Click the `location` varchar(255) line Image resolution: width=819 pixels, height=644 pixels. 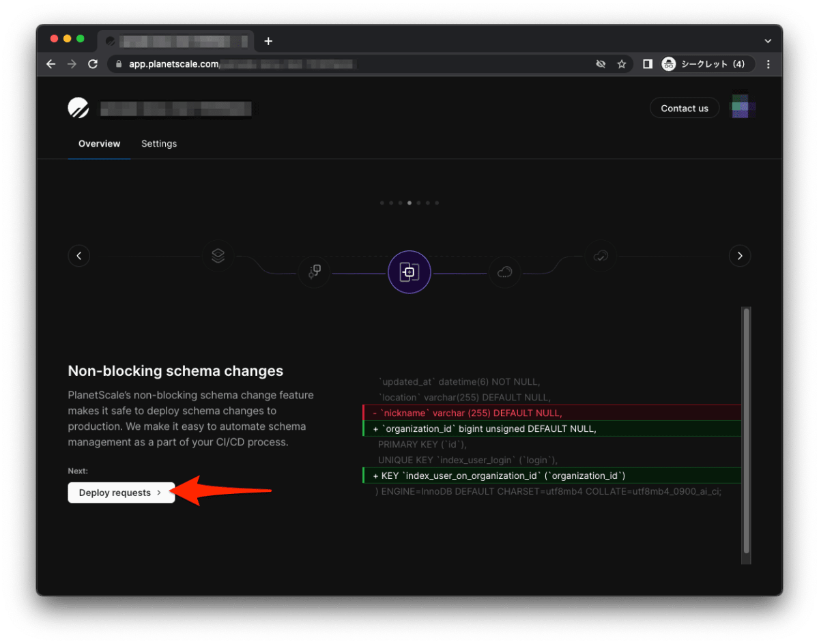click(464, 397)
